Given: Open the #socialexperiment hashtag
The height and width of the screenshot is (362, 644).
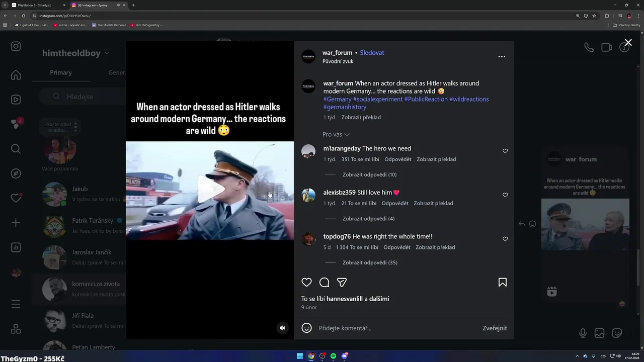Looking at the screenshot, I should point(378,99).
